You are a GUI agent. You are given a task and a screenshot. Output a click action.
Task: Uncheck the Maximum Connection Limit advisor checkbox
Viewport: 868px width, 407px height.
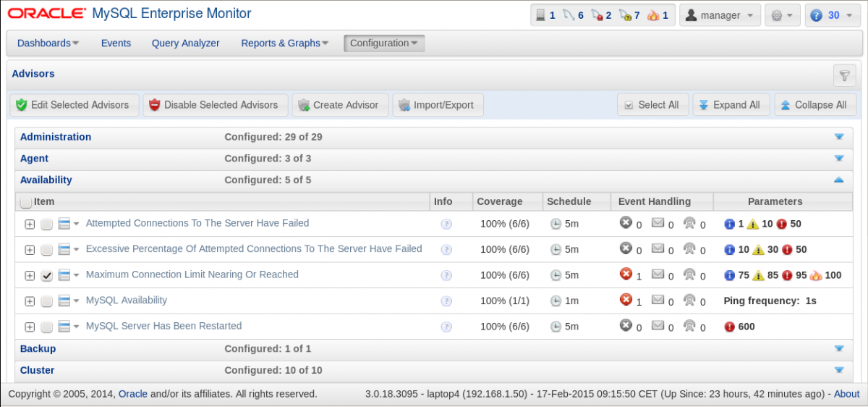(46, 276)
